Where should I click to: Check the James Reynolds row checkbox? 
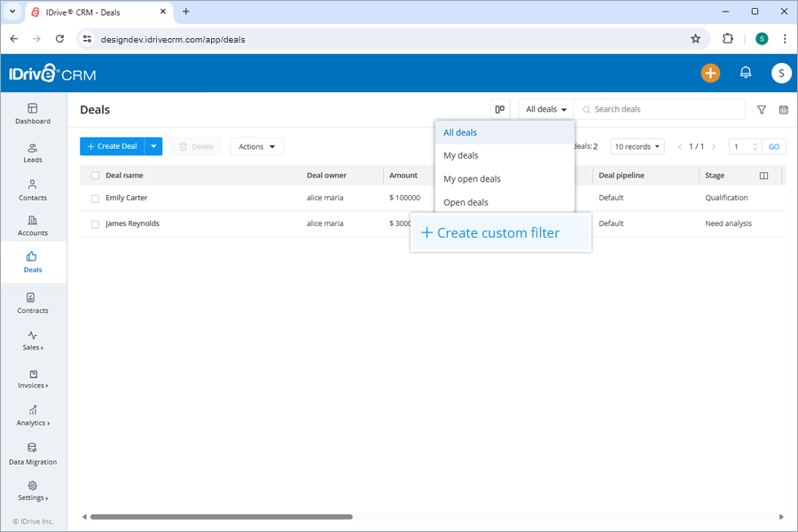pos(95,223)
